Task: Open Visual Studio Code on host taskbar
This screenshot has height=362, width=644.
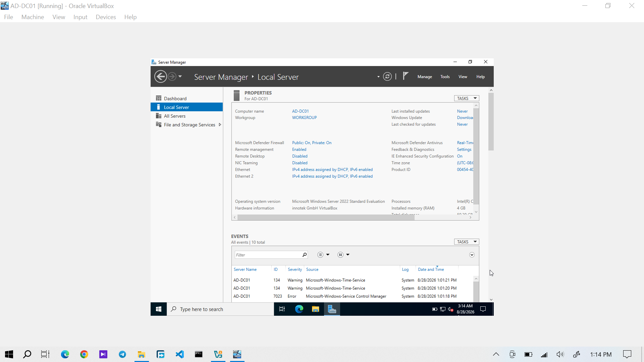Action: tap(180, 354)
